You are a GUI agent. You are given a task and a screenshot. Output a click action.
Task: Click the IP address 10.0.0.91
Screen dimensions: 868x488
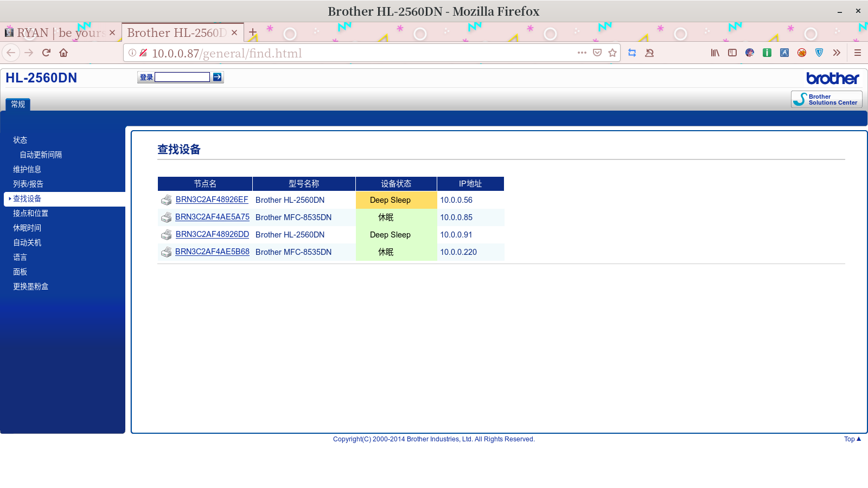tap(456, 235)
